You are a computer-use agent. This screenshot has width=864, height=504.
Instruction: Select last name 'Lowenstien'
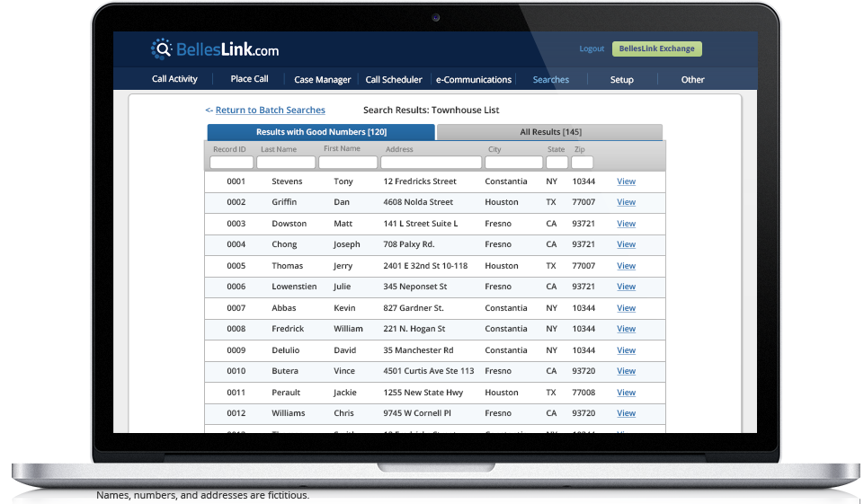(294, 287)
